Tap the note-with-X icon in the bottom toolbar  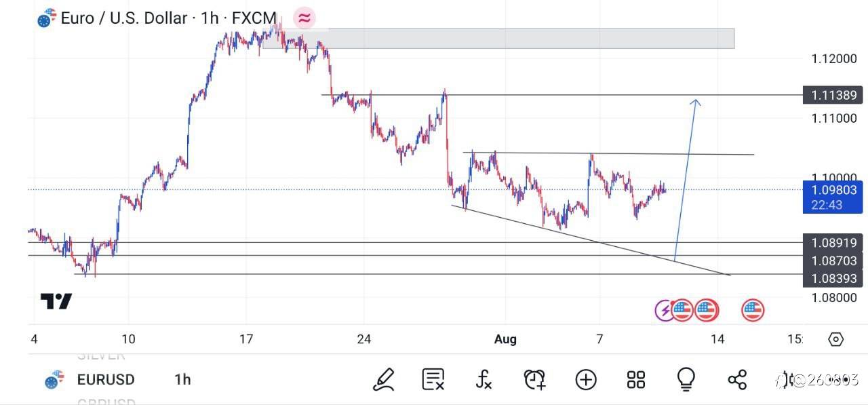(x=433, y=379)
